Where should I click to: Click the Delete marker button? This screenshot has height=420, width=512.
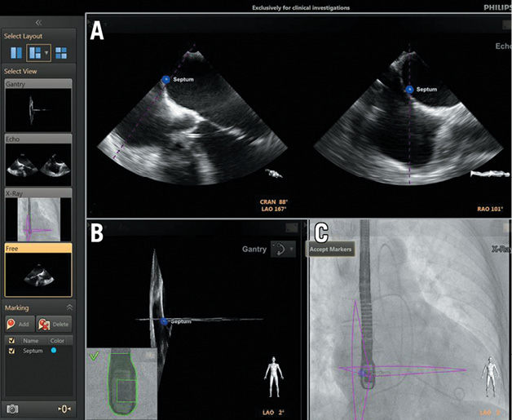pyautogui.click(x=55, y=324)
